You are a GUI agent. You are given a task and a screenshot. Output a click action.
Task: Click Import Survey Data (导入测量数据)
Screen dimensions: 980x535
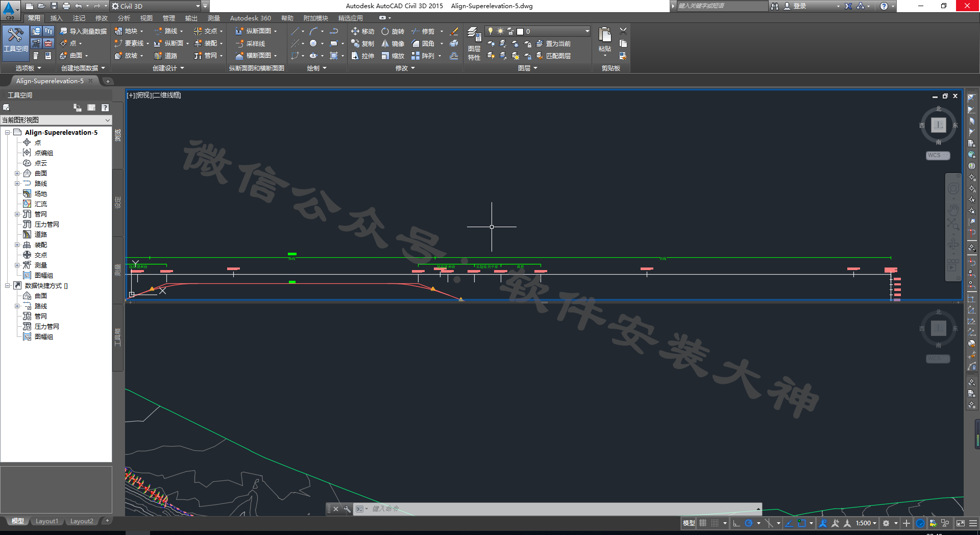pos(83,31)
